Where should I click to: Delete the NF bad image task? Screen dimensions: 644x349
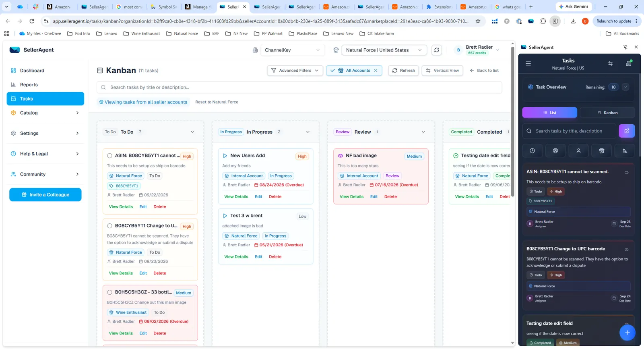click(390, 197)
